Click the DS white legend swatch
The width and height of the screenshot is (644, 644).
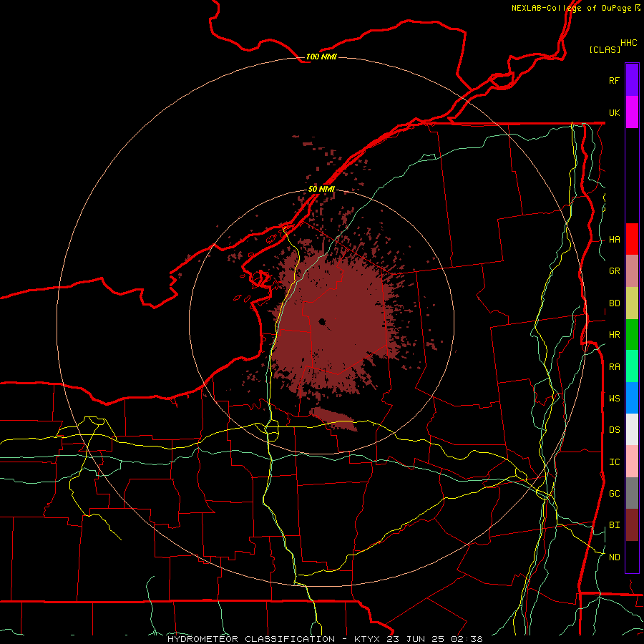pyautogui.click(x=632, y=429)
